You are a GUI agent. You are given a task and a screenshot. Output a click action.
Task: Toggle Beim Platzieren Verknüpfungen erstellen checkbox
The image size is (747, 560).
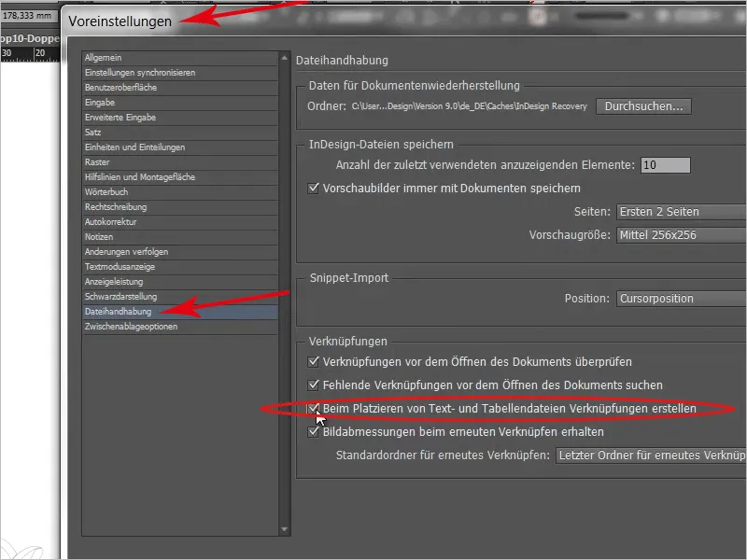tap(314, 409)
